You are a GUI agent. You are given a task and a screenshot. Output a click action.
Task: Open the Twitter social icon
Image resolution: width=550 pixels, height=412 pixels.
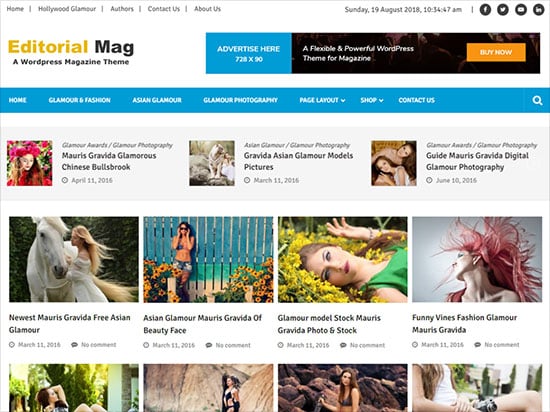(503, 9)
